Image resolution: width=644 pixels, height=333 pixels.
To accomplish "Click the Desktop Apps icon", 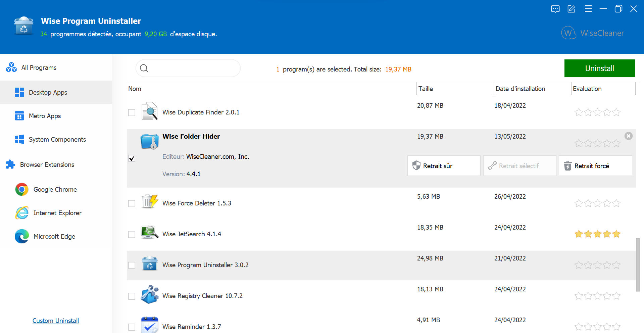I will point(19,92).
